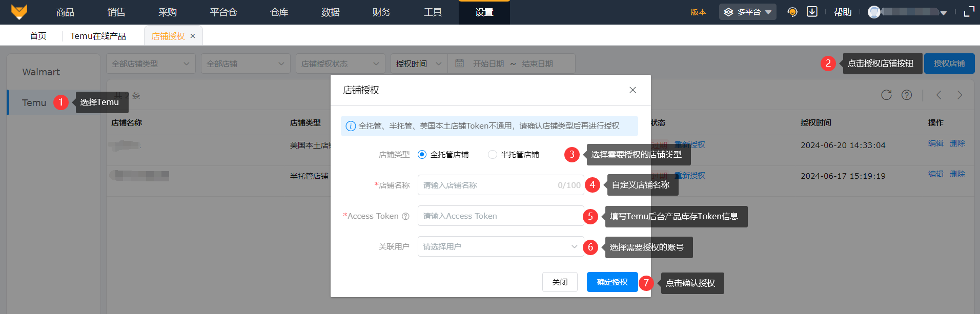980x314 pixels.
Task: Expand the user account menu arrow
Action: click(x=944, y=13)
